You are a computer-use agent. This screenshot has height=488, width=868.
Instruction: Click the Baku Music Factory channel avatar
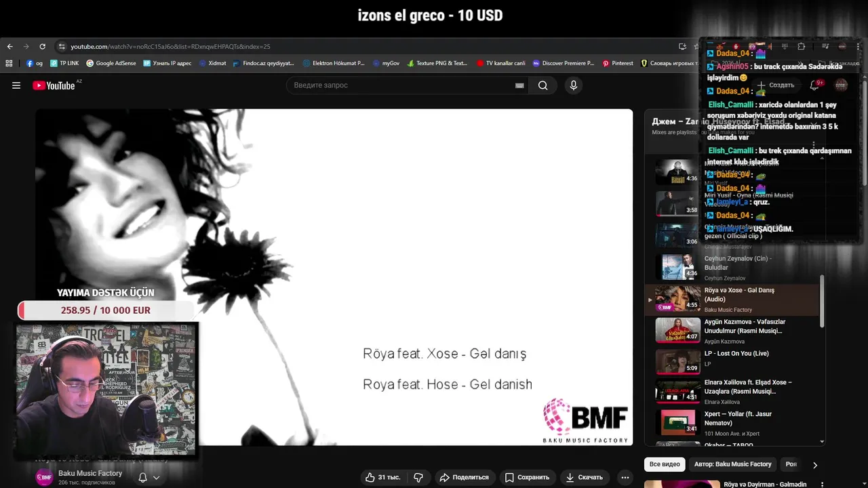pos(44,477)
